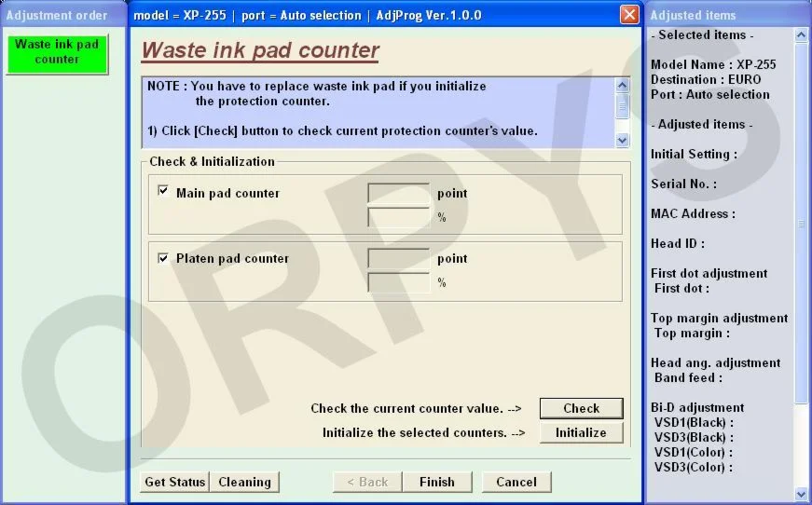The height and width of the screenshot is (505, 812).
Task: Click the 'Top margin adjustment' entry
Action: pos(720,319)
